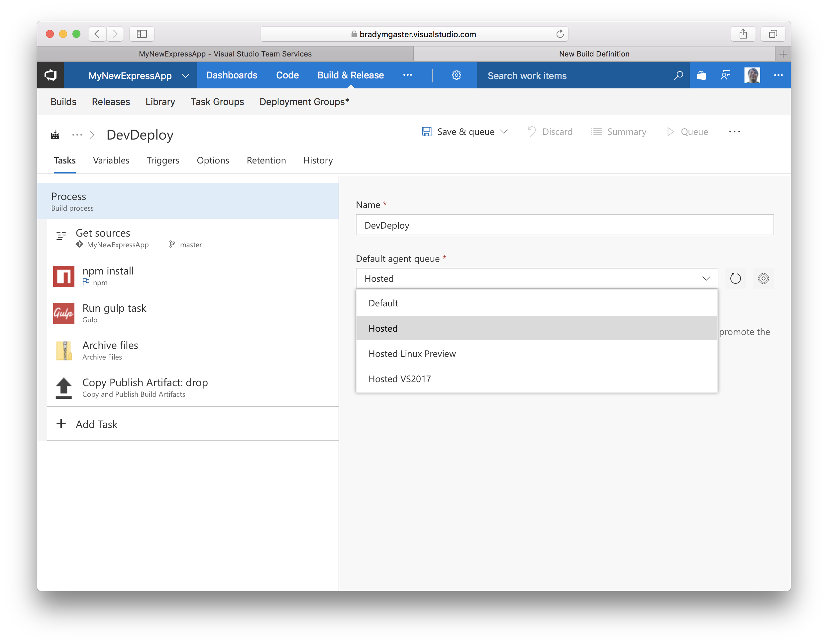Click the Safari share button
828x644 pixels.
[743, 34]
